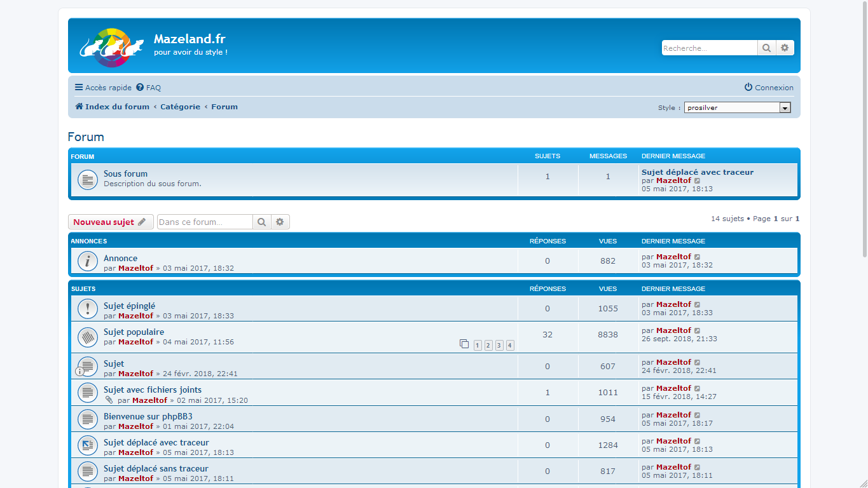Open the Annonce topic
Viewport: 868px width, 488px height.
tap(120, 258)
